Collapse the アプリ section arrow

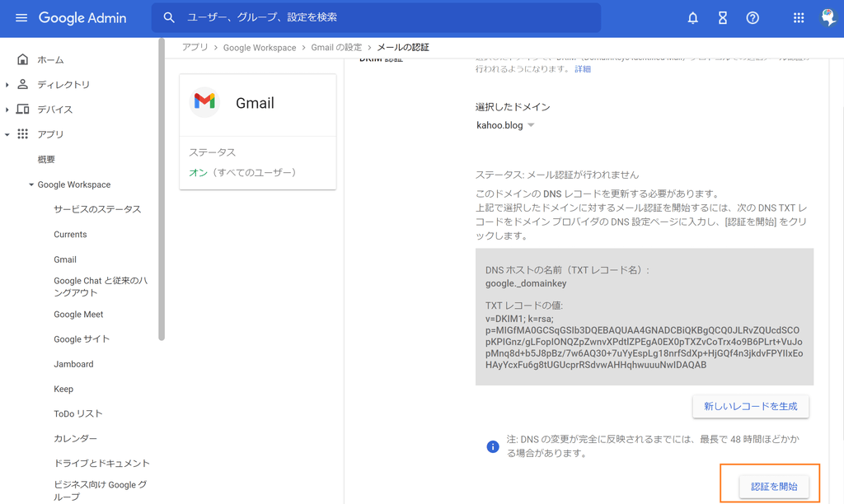pos(7,134)
